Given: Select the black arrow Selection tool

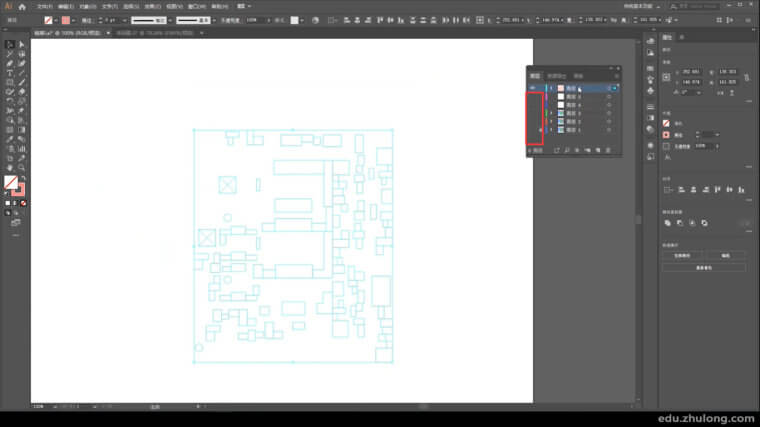Looking at the screenshot, I should tap(10, 44).
